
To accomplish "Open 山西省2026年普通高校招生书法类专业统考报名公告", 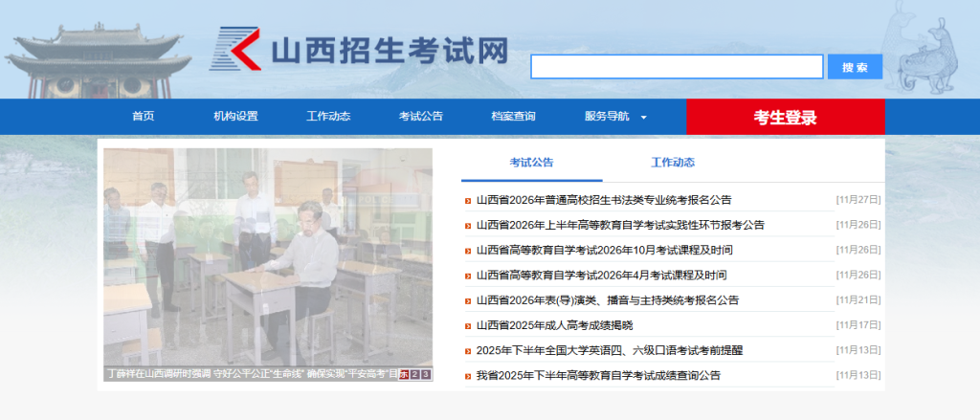I will click(x=604, y=200).
